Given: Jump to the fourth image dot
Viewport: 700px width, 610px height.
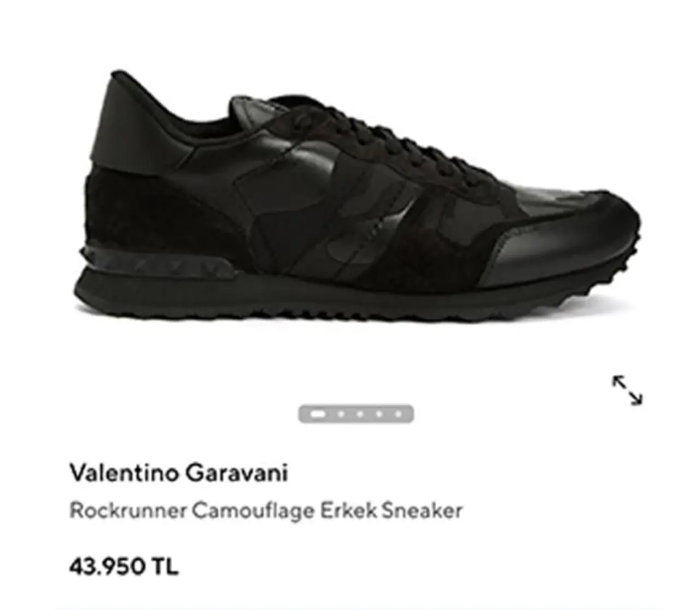Looking at the screenshot, I should click(379, 414).
